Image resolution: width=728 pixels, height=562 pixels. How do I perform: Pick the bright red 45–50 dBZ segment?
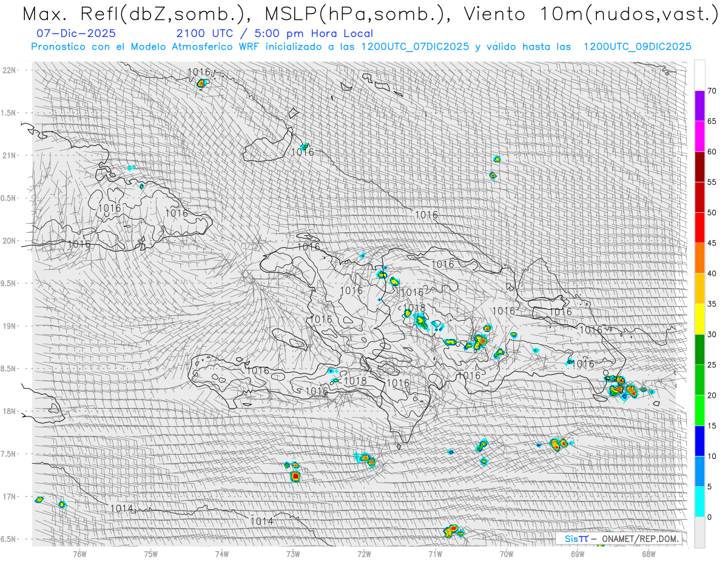pyautogui.click(x=699, y=227)
